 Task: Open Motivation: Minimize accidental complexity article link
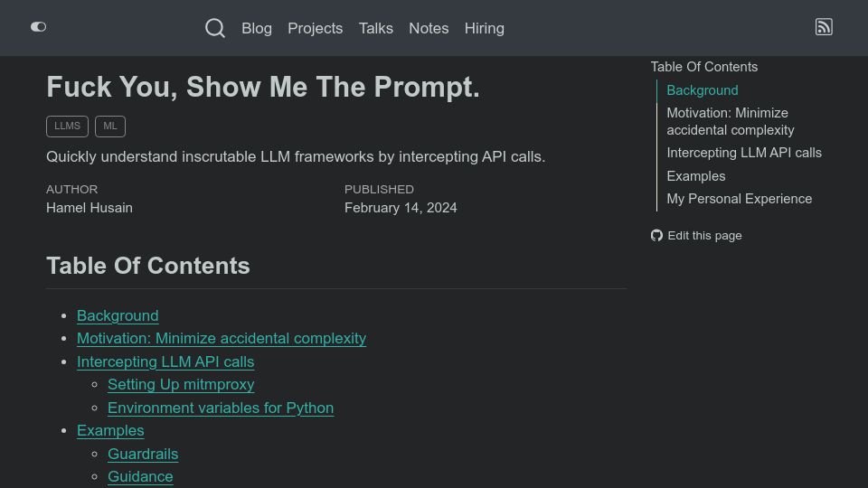pyautogui.click(x=222, y=338)
